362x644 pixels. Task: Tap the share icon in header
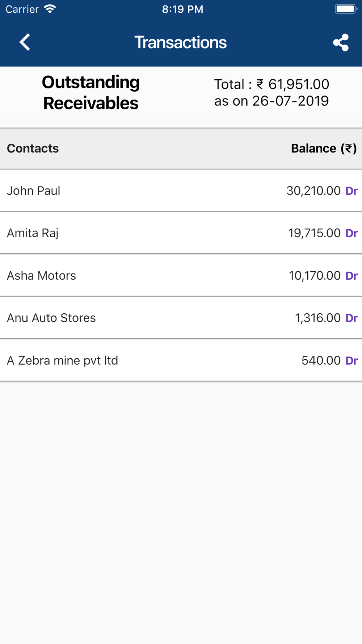[x=341, y=43]
